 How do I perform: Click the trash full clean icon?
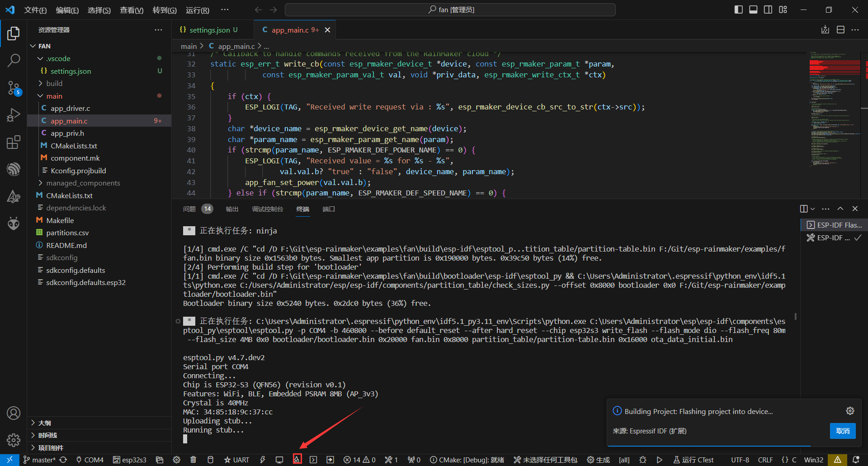click(193, 460)
